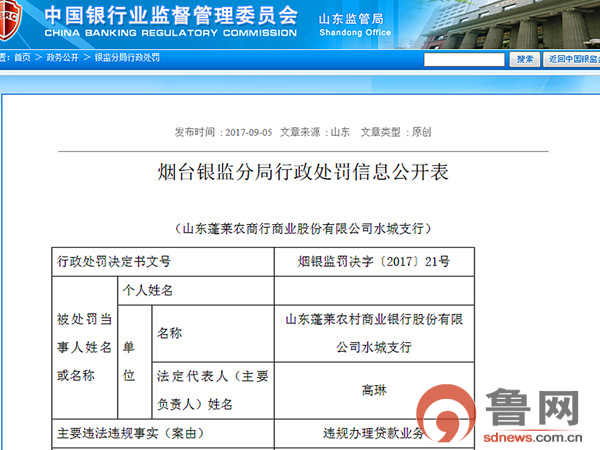Screen dimensions: 600x450
Task: Open 银监分局行政处罚 breadcrumb link
Action: click(127, 58)
